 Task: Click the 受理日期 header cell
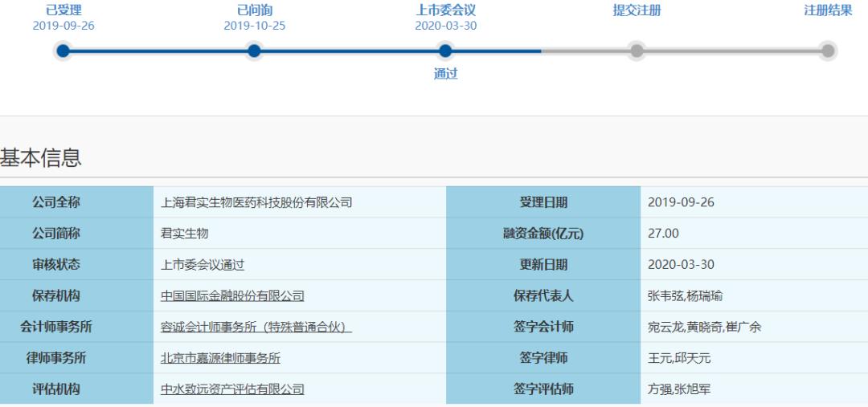tap(543, 202)
